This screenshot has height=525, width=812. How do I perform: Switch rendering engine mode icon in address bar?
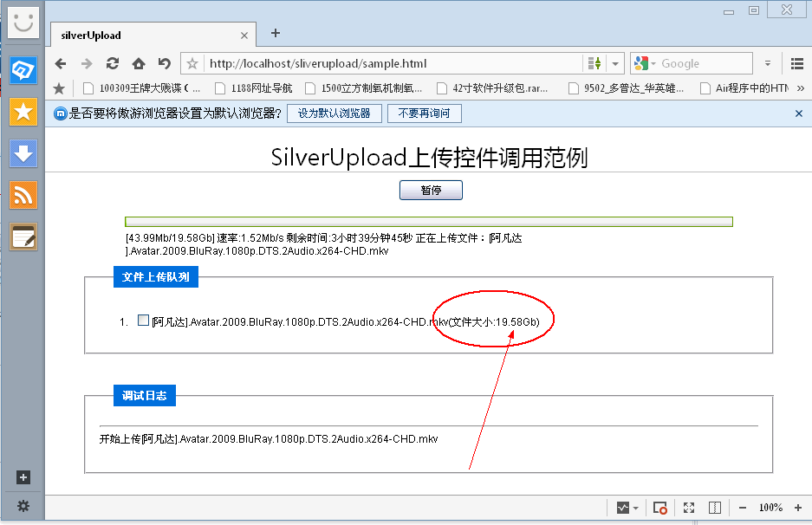[594, 64]
